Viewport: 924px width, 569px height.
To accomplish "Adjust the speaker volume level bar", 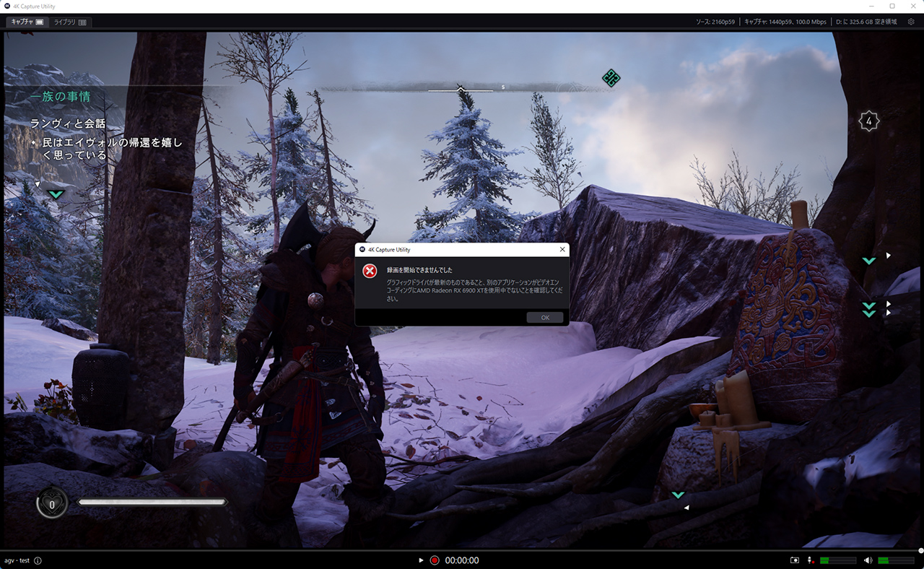I will [x=896, y=560].
